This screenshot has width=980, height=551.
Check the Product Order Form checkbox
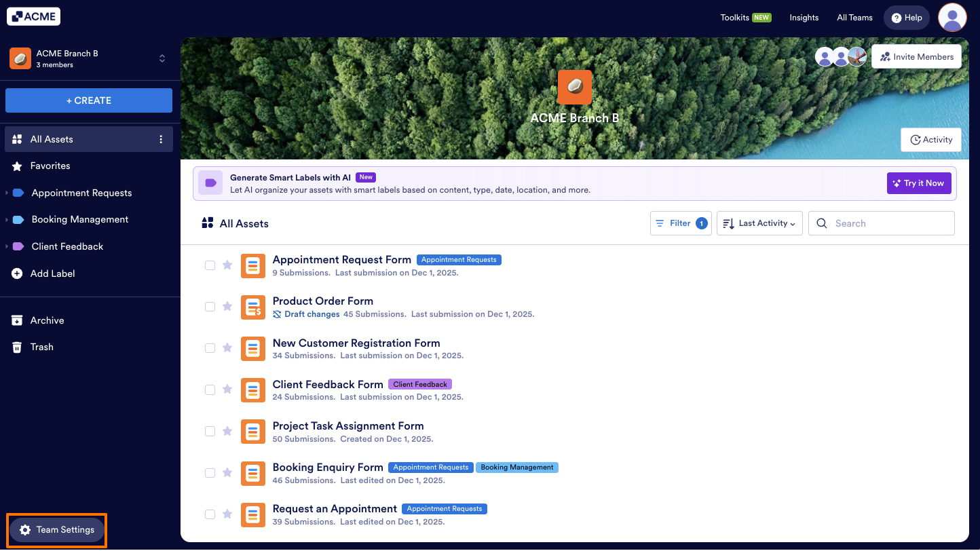click(x=210, y=307)
